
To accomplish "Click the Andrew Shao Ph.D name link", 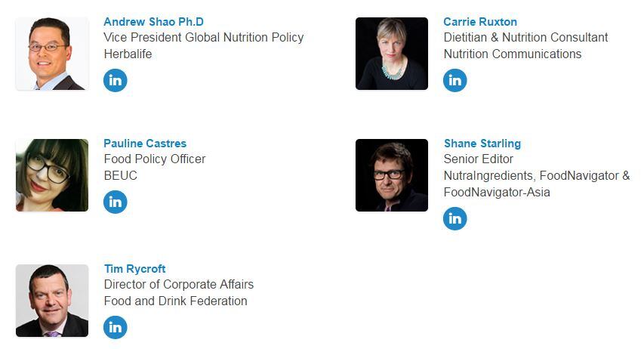I will [153, 22].
